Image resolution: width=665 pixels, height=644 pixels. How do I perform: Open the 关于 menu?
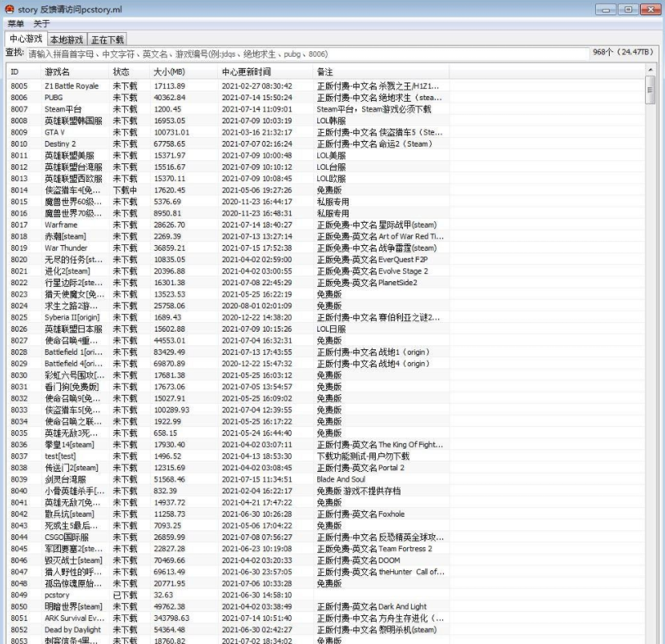[38, 24]
